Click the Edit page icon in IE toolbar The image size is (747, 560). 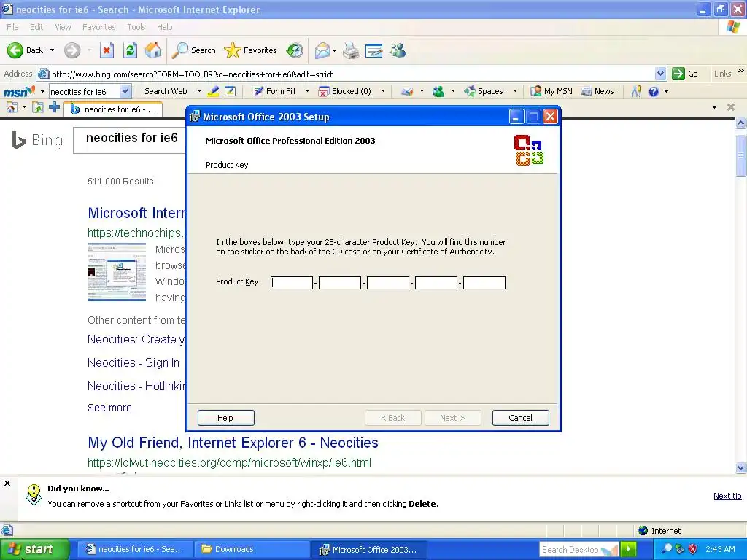[x=374, y=50]
